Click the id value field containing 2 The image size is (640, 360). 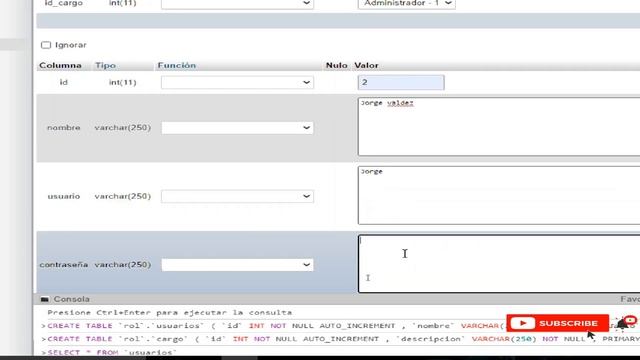pyautogui.click(x=401, y=82)
